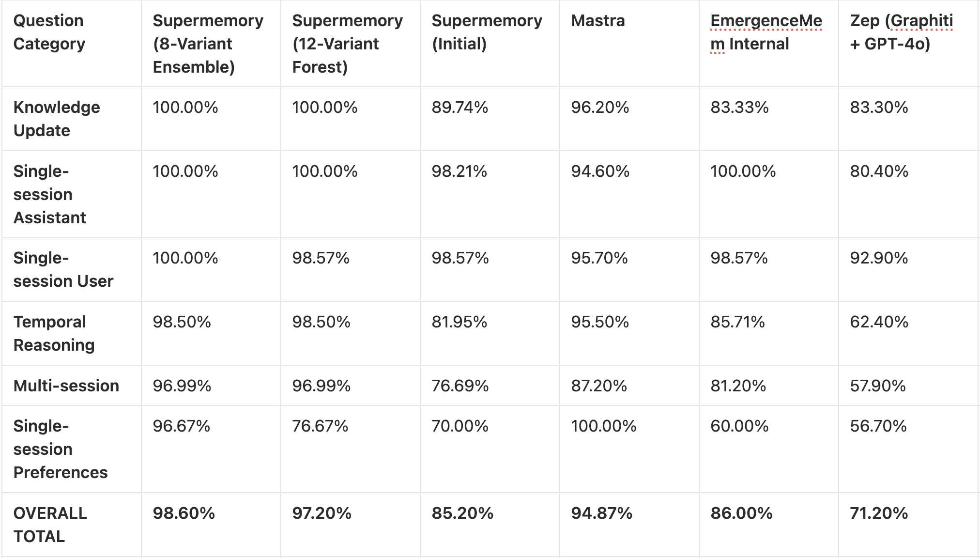Select the Temporal Reasoning row label
This screenshot has width=980, height=558.
click(54, 333)
